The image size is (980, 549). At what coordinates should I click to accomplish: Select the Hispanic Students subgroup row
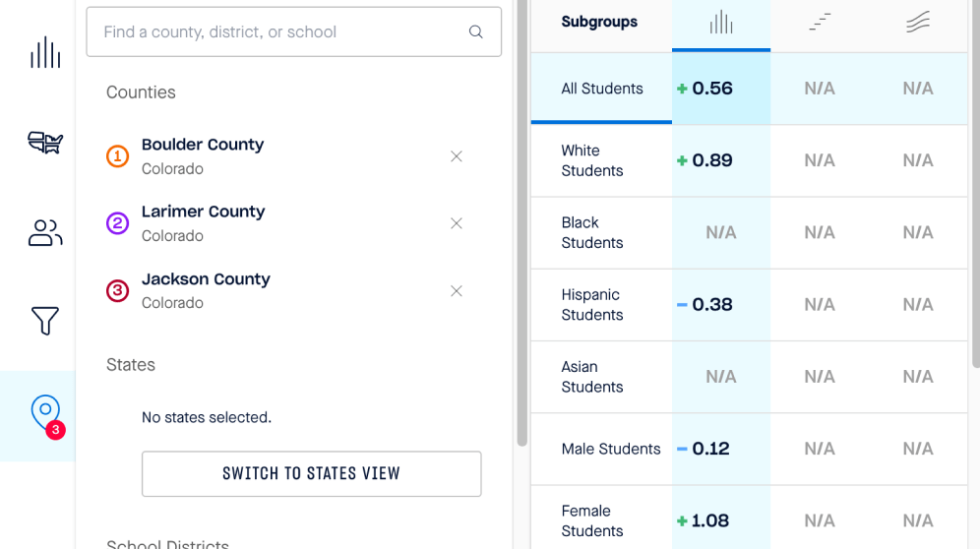pos(749,305)
